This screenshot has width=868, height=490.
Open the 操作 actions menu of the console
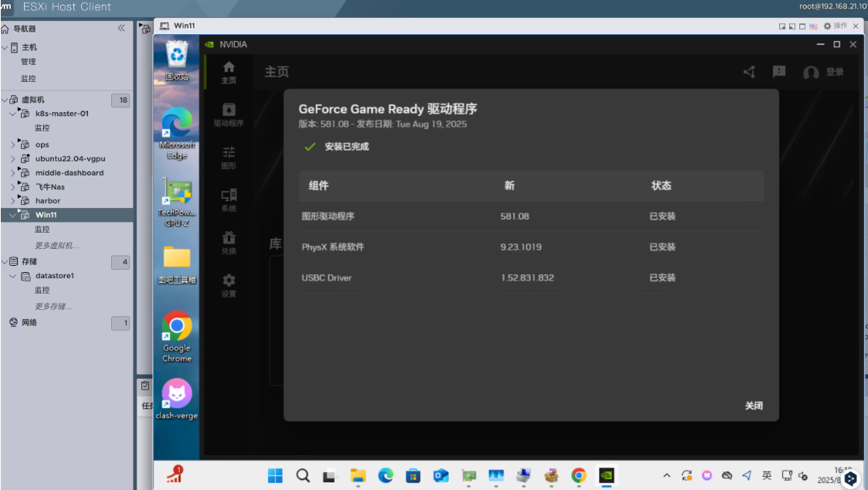836,26
